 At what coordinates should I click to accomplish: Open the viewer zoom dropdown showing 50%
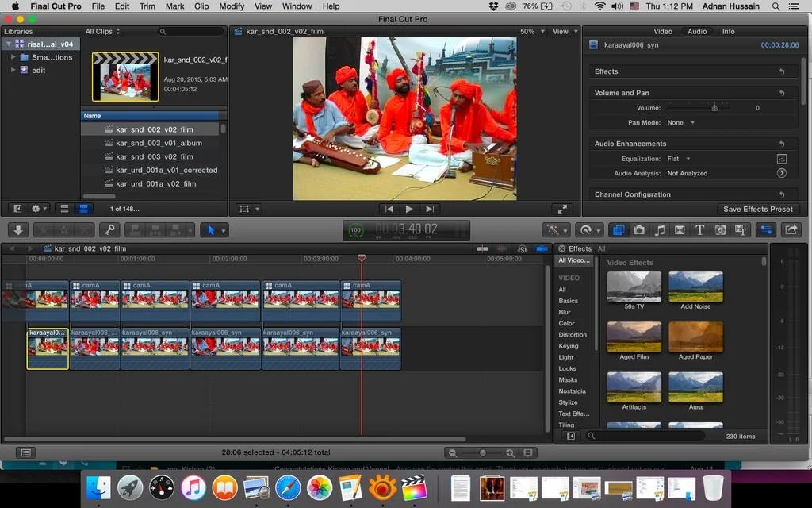pyautogui.click(x=529, y=31)
